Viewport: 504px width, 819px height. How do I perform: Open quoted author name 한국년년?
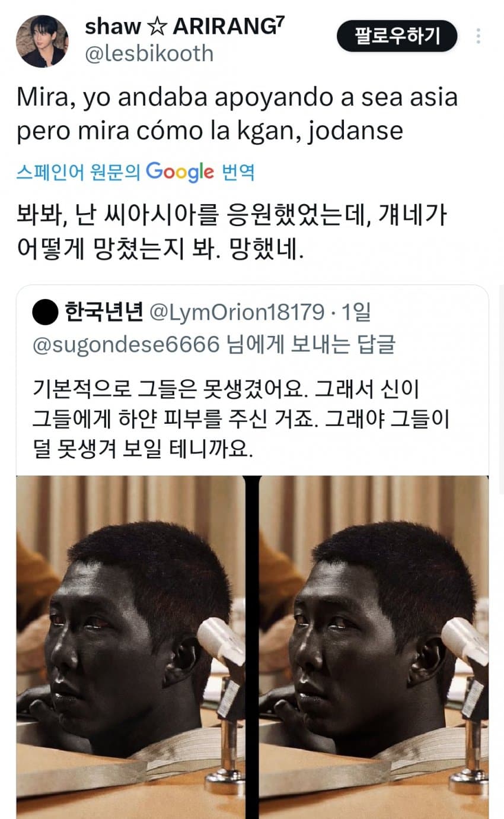coord(104,313)
